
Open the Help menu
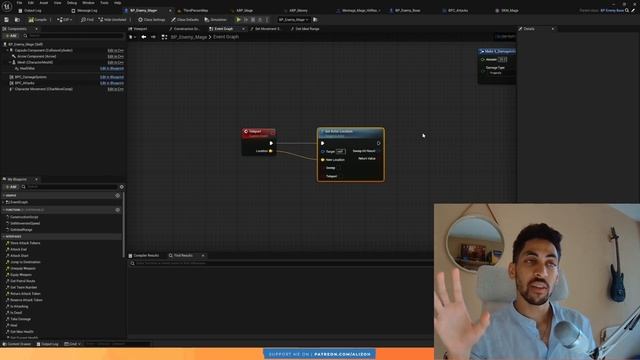118,3
